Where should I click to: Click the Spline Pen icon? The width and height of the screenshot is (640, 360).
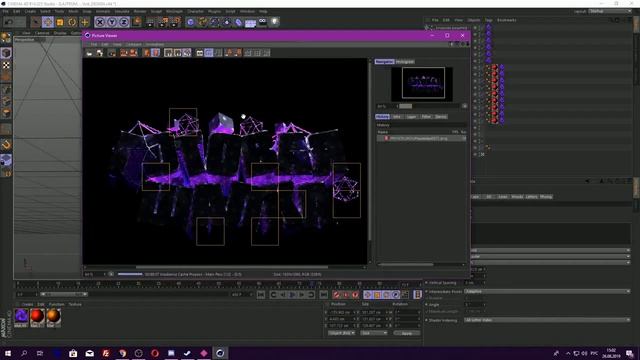(202, 22)
